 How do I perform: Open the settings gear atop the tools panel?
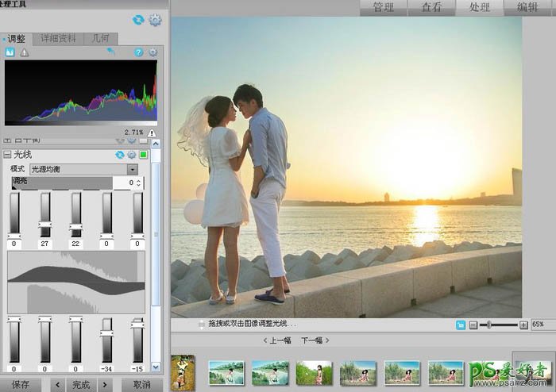[x=155, y=20]
